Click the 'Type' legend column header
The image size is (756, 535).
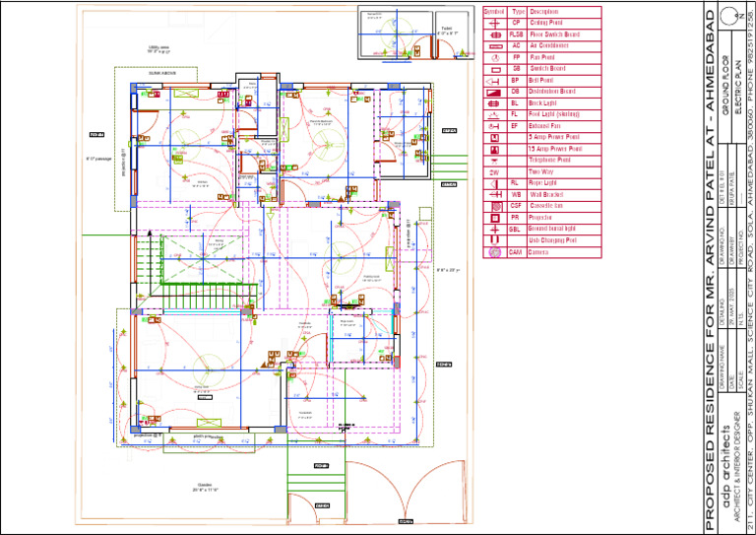pyautogui.click(x=519, y=12)
